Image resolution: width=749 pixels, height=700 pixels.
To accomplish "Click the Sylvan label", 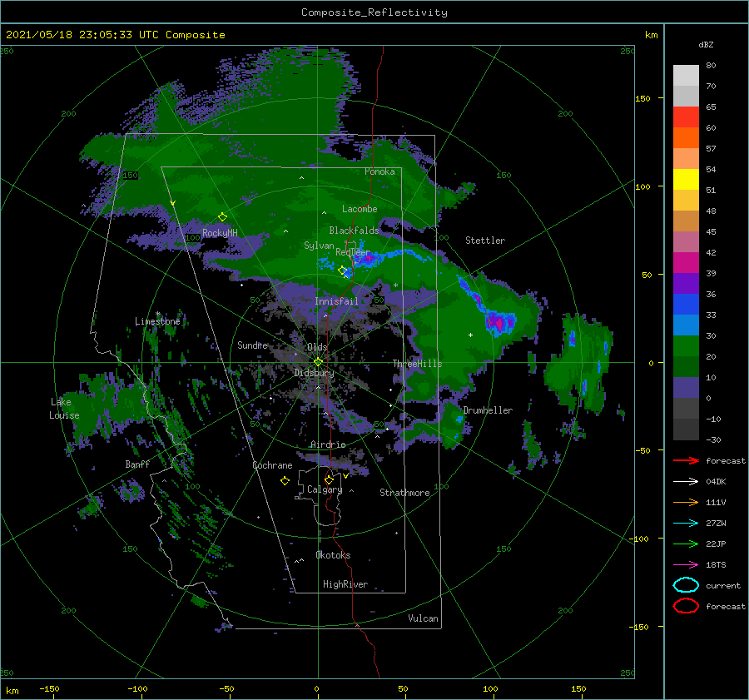I will point(319,246).
